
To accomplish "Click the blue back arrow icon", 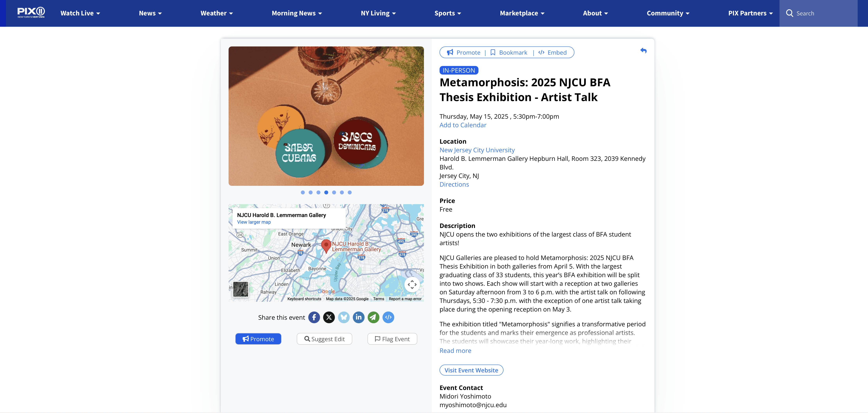I will pyautogui.click(x=643, y=51).
